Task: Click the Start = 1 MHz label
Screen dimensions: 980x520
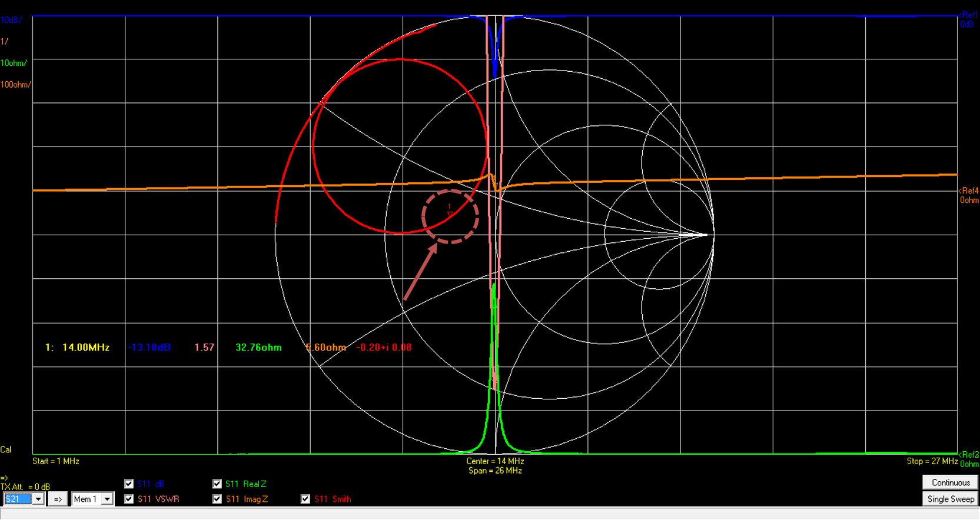Action: coord(56,461)
